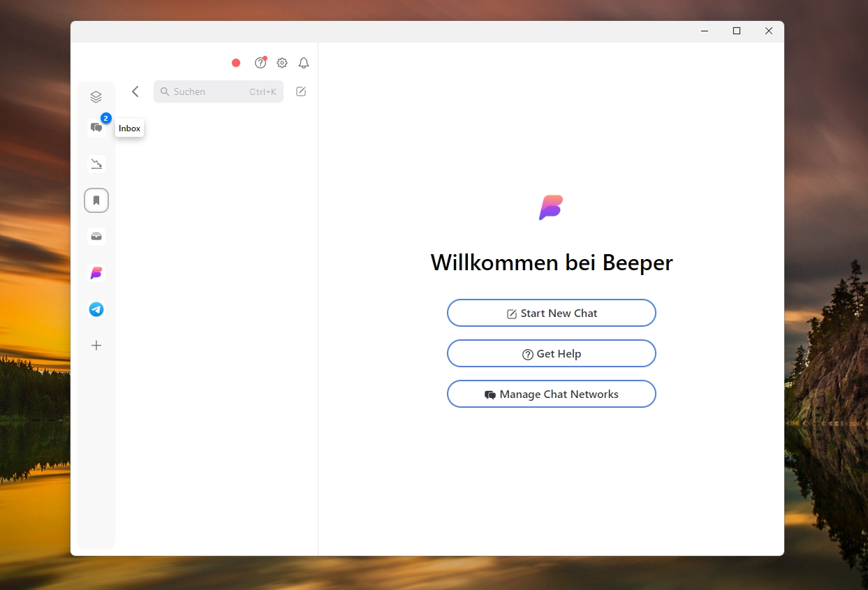
Task: Click the red status dot
Action: [236, 63]
